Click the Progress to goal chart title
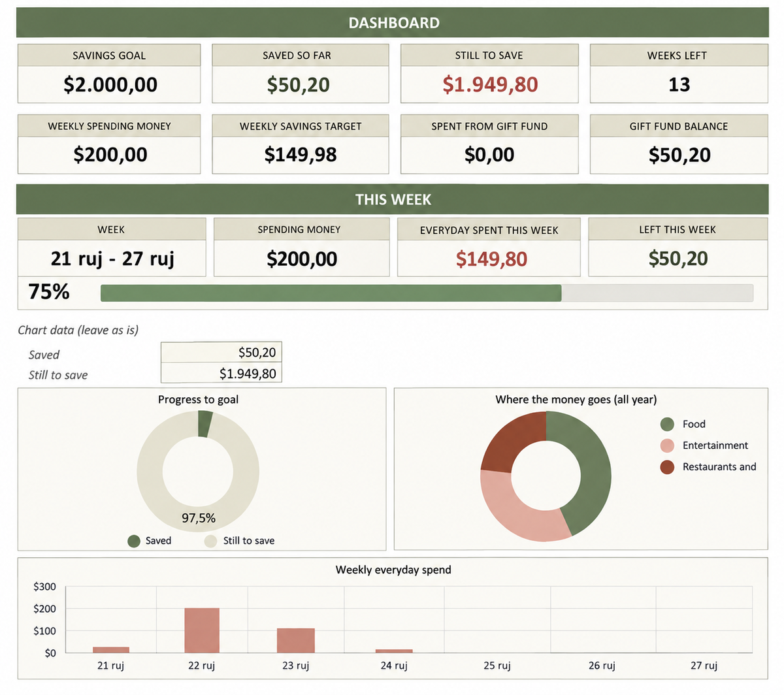The image size is (784, 695). [198, 399]
